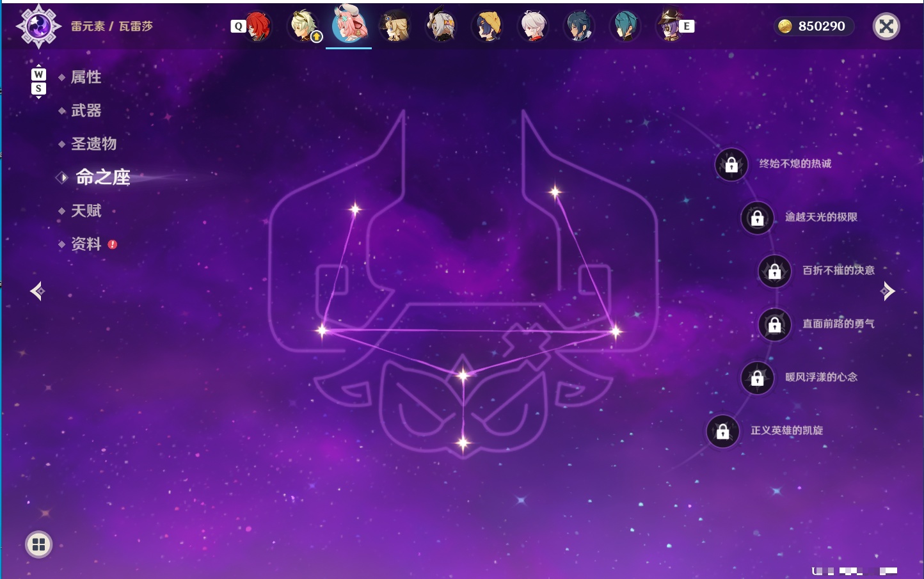Image resolution: width=924 pixels, height=579 pixels.
Task: Close the character screen with X button
Action: (x=886, y=26)
